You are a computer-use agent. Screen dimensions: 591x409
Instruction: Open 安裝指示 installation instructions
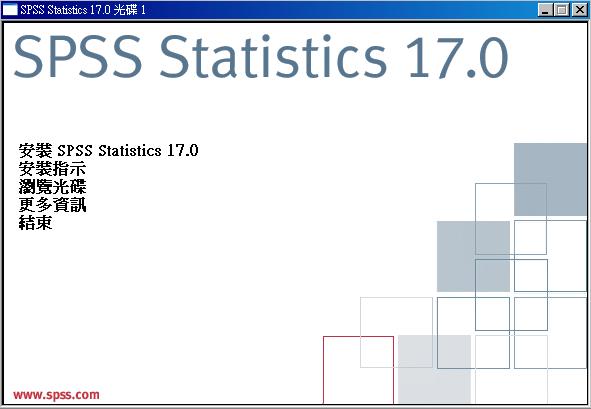(52, 169)
